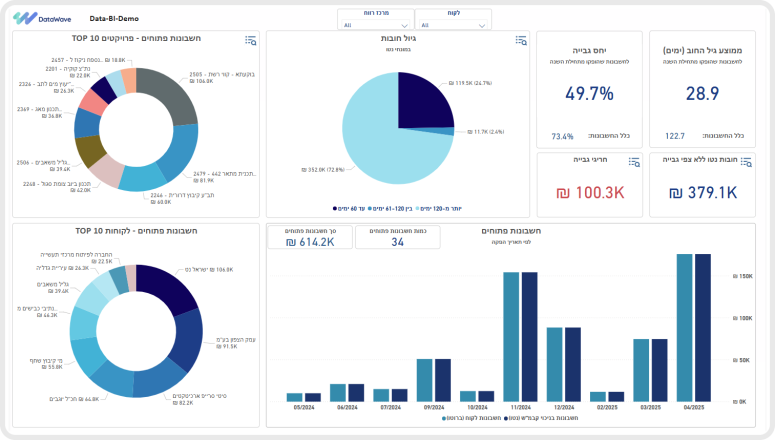The height and width of the screenshot is (440, 775).
Task: Click the 10/2024 axis label
Action: pyautogui.click(x=477, y=408)
